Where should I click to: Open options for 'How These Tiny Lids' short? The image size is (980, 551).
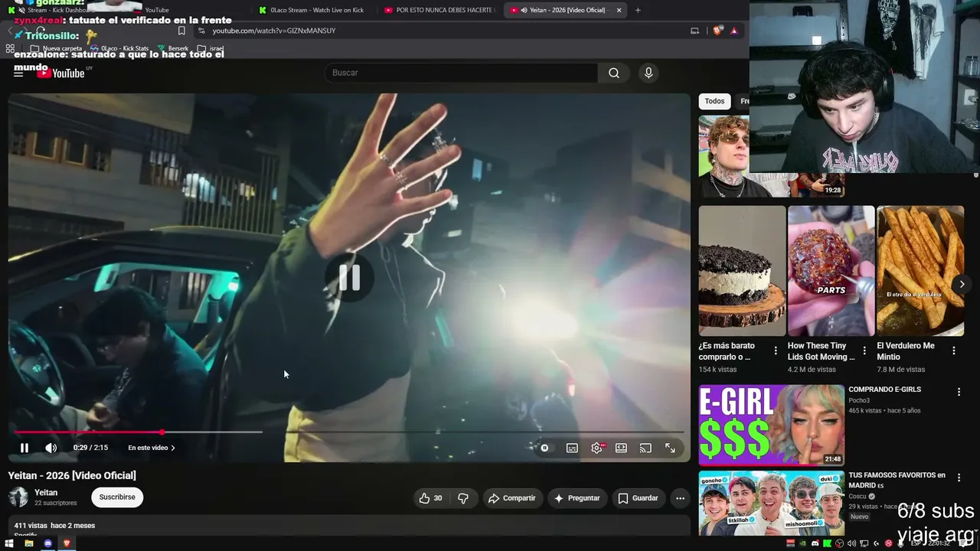pyautogui.click(x=864, y=350)
